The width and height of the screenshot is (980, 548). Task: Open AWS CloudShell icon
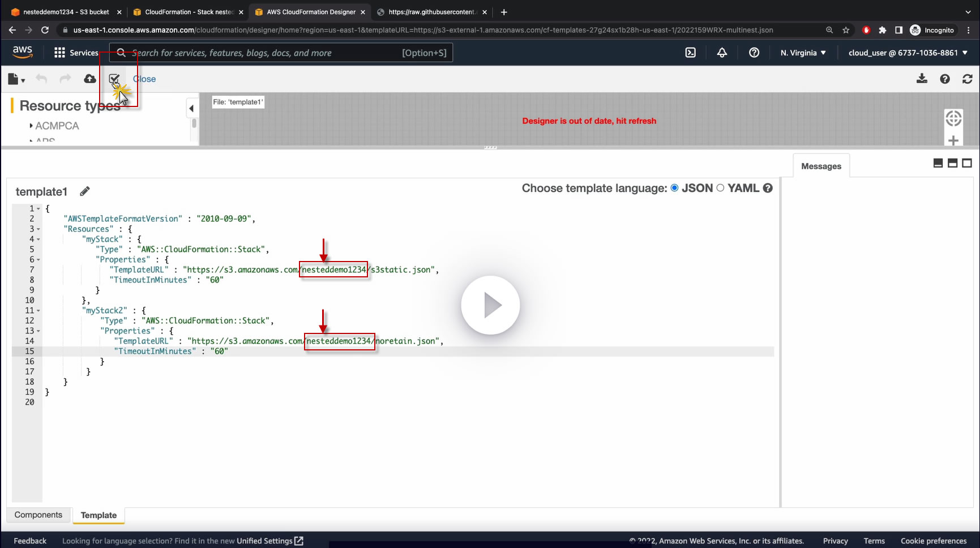click(x=691, y=53)
